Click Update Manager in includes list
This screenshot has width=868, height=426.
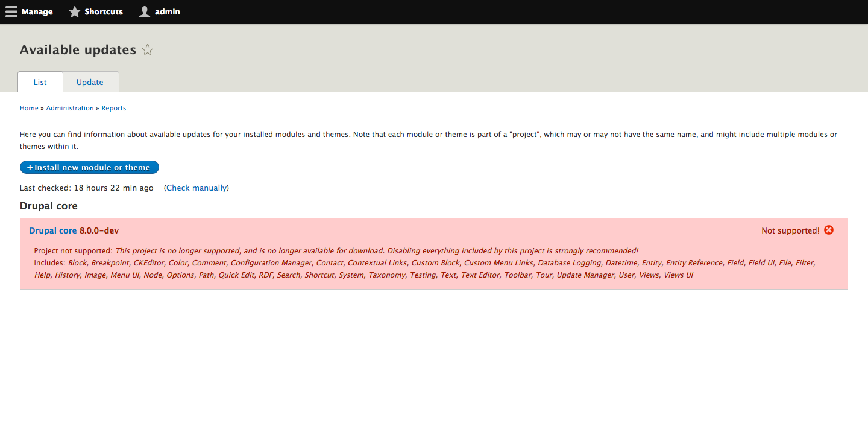tap(585, 275)
